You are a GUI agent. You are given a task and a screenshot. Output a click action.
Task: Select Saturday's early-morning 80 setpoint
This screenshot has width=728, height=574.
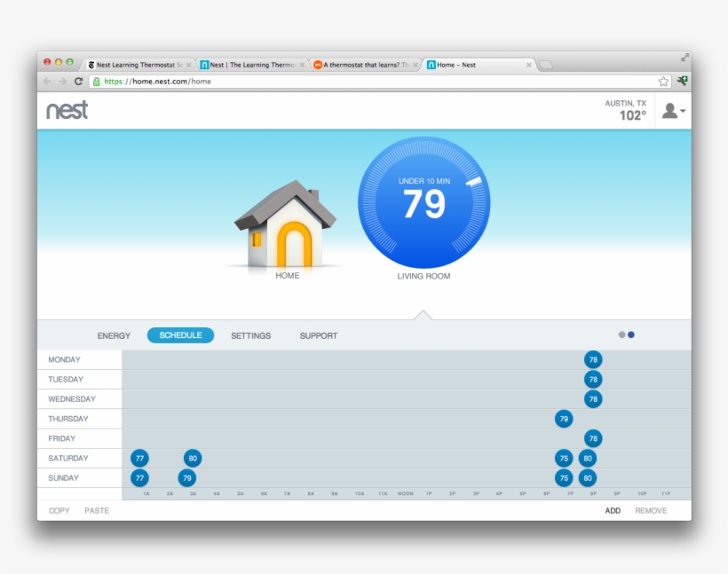click(193, 459)
